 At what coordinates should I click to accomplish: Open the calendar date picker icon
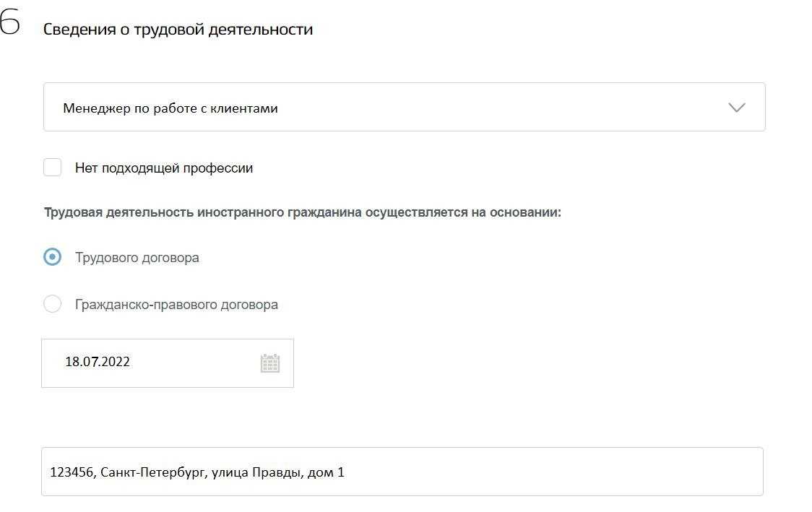[269, 363]
